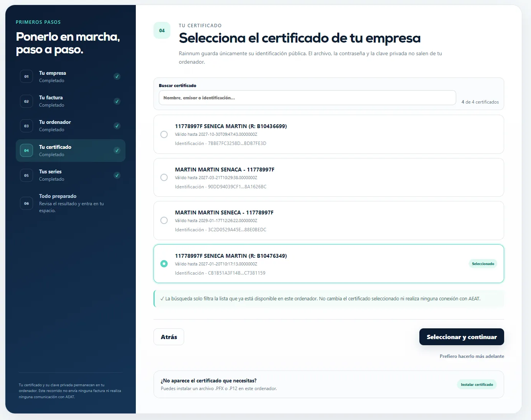Go to the Tu ordenador step
This screenshot has width=531, height=420.
pos(71,126)
